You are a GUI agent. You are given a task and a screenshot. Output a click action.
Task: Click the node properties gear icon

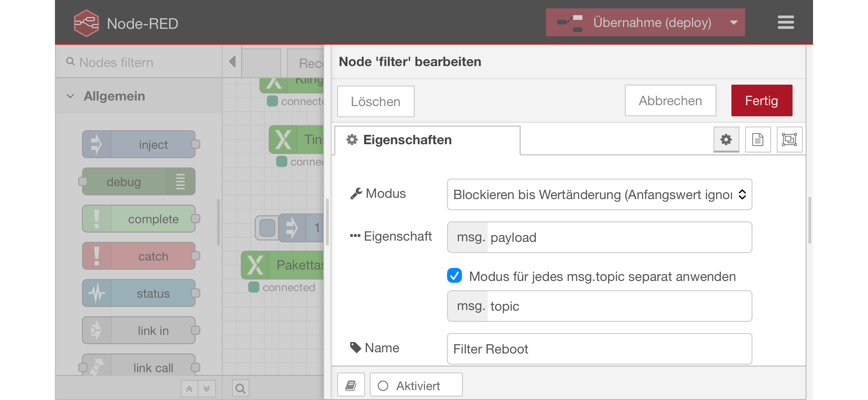coord(726,140)
